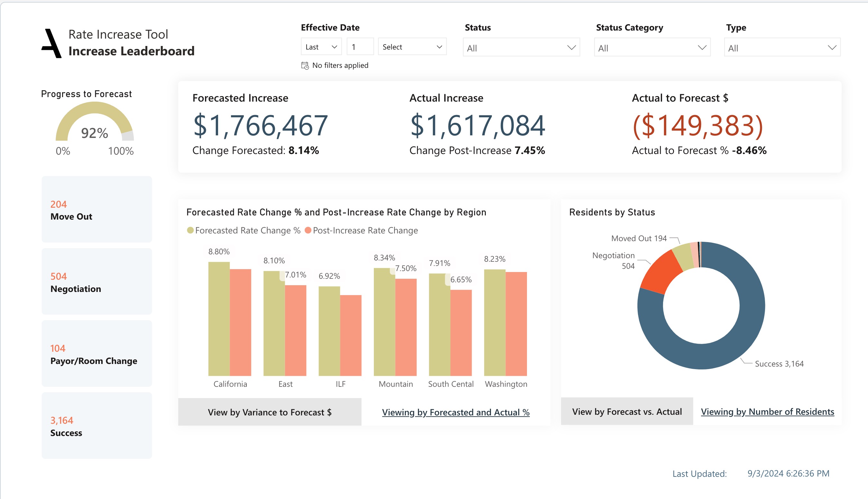Click the 3,164 Success card

97,426
